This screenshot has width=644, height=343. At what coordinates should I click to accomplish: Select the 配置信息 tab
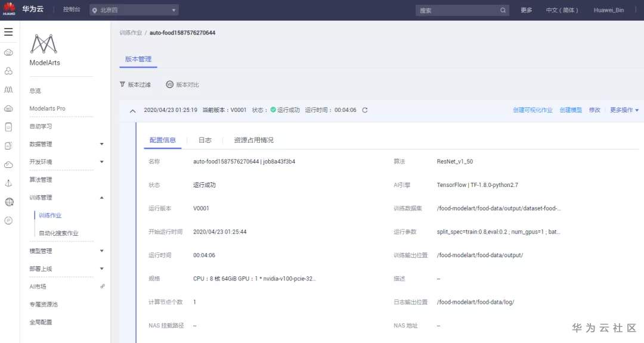click(163, 141)
